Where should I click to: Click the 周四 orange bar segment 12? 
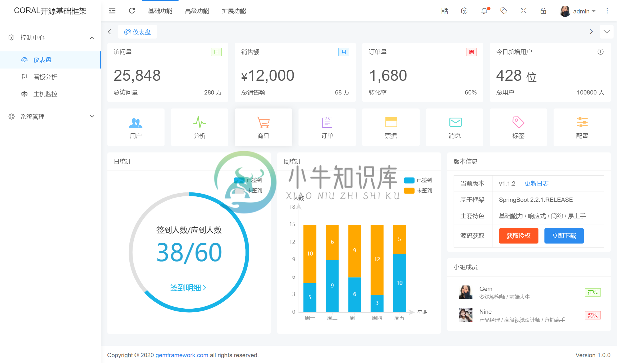pyautogui.click(x=377, y=260)
